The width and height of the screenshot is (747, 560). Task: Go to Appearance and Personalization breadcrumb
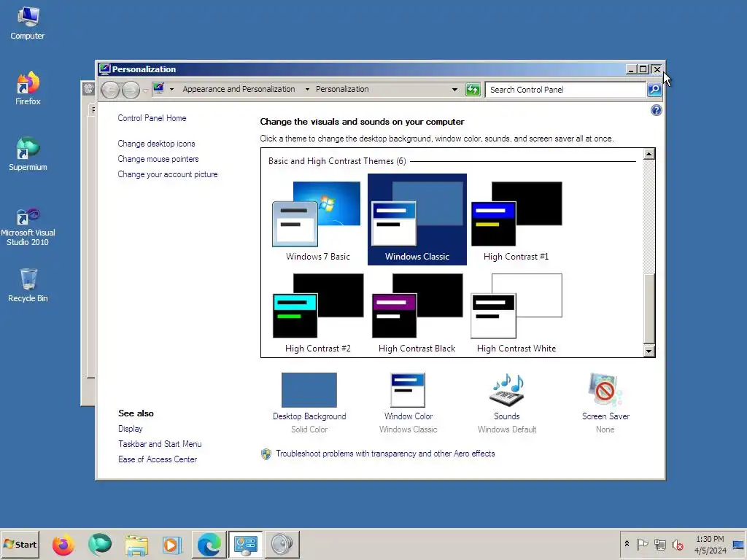pos(239,89)
